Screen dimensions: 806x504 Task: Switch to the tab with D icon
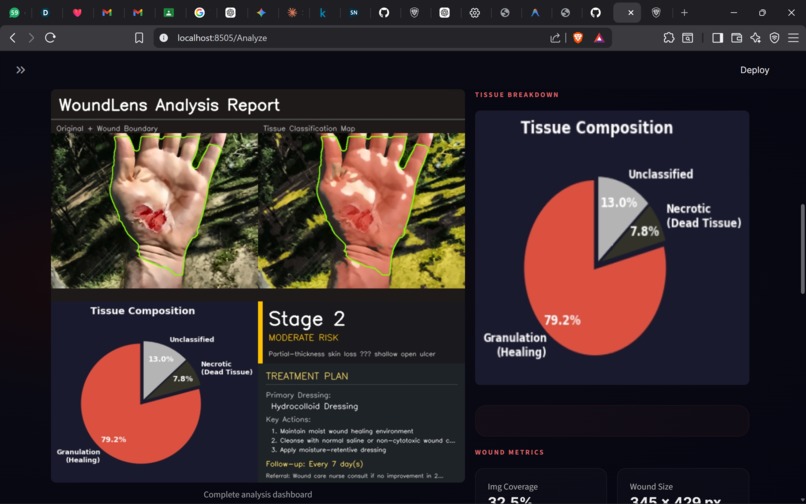pyautogui.click(x=46, y=13)
